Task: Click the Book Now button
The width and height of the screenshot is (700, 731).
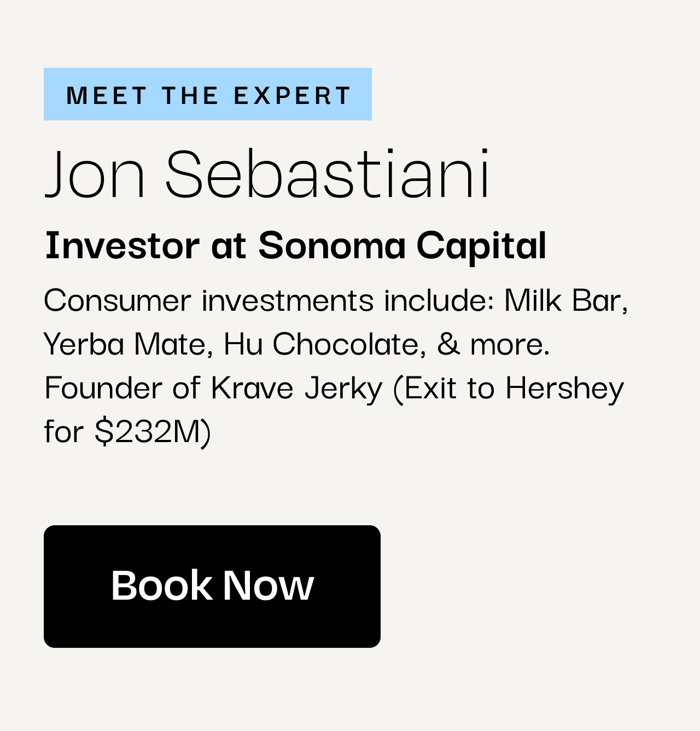Action: 212,586
